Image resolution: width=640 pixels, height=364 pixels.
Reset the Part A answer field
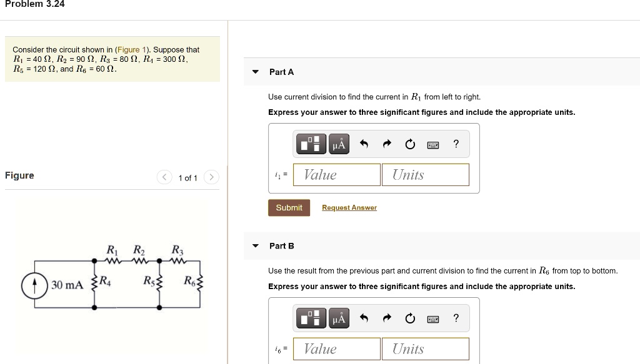(409, 144)
